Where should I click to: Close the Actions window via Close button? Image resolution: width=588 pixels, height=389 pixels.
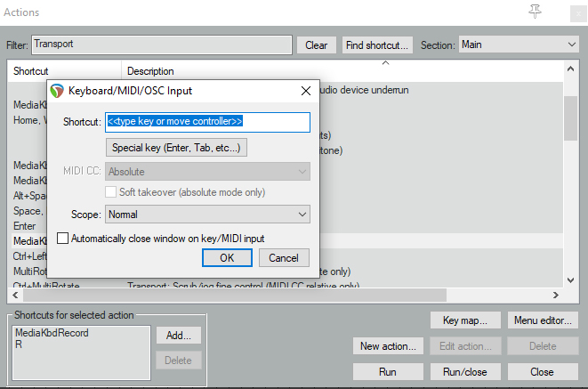coord(542,372)
